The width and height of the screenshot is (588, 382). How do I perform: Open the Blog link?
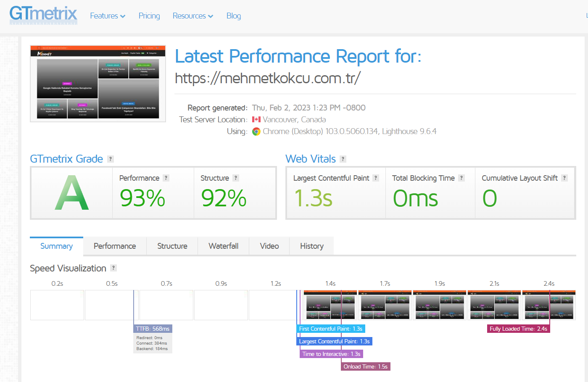[234, 16]
